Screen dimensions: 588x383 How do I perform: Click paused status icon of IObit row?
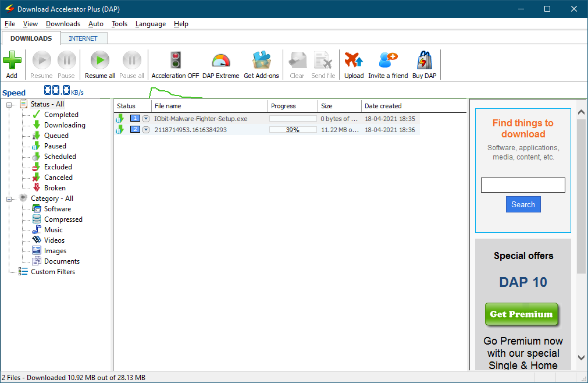pyautogui.click(x=120, y=119)
